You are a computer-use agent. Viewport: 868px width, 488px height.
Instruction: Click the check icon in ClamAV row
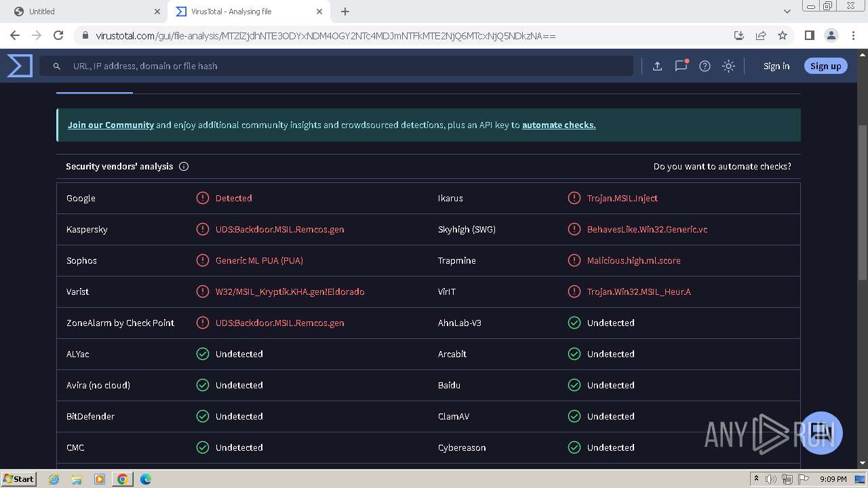[574, 416]
